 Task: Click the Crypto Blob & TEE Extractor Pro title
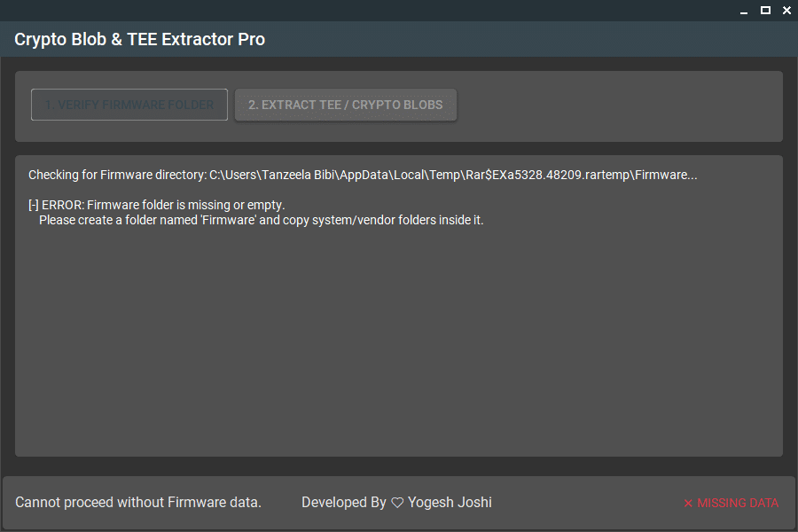click(x=139, y=39)
